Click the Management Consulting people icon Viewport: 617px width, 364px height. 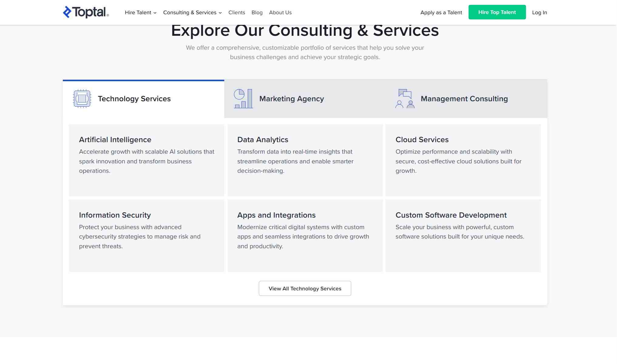tap(405, 99)
